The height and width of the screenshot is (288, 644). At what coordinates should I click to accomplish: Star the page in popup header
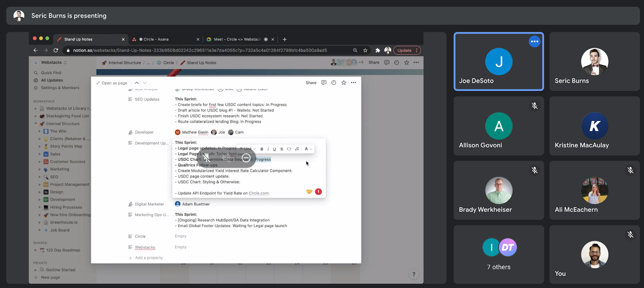click(344, 83)
